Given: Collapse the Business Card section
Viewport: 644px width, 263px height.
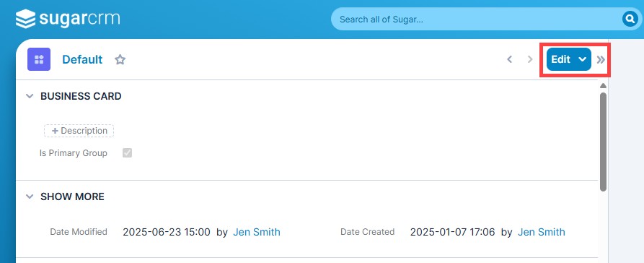Looking at the screenshot, I should click(x=30, y=96).
